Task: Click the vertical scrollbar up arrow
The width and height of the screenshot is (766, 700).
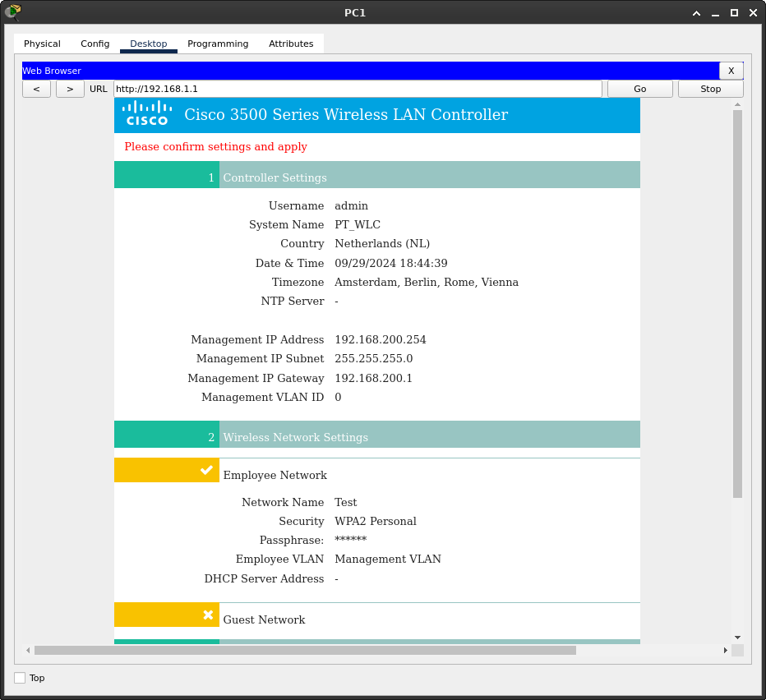Action: [x=737, y=104]
